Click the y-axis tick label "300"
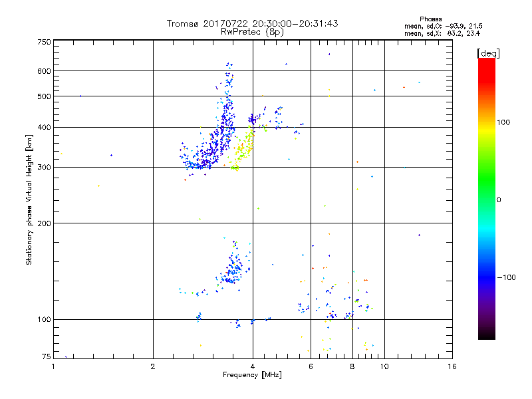The height and width of the screenshot is (399, 532). tap(44, 168)
